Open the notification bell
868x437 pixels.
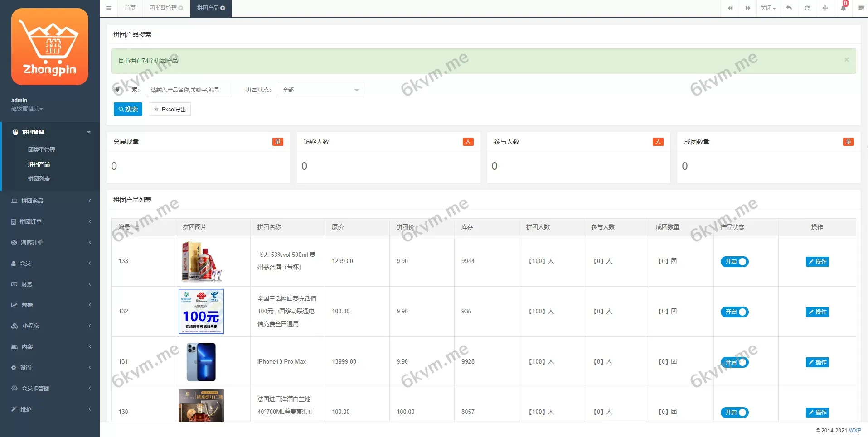[x=843, y=8]
